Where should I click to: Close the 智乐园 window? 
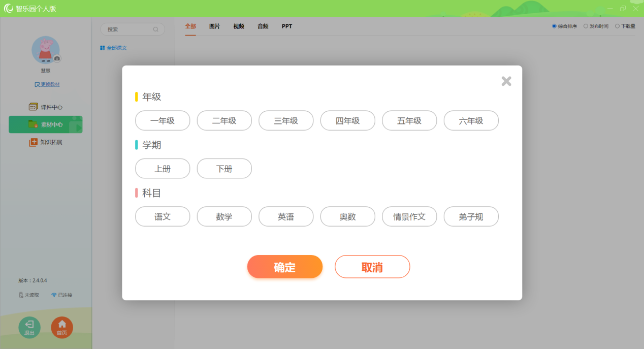635,9
